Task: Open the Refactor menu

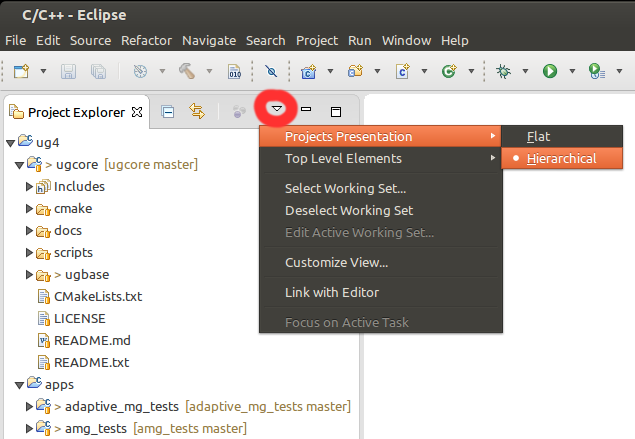Action: coord(146,40)
